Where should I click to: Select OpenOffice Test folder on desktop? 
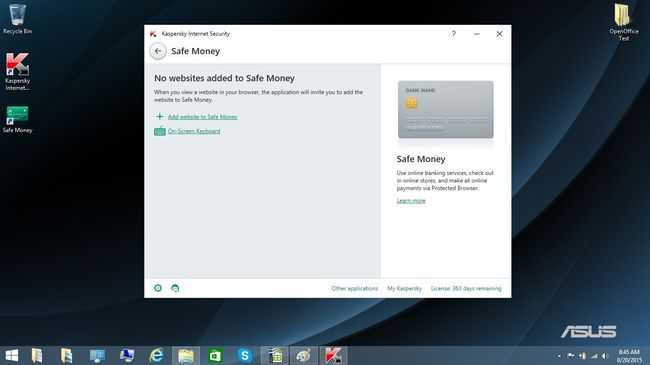[623, 23]
